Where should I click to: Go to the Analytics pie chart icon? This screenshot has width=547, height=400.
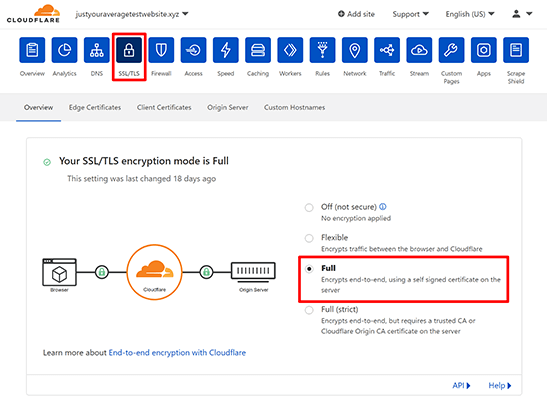(65, 50)
